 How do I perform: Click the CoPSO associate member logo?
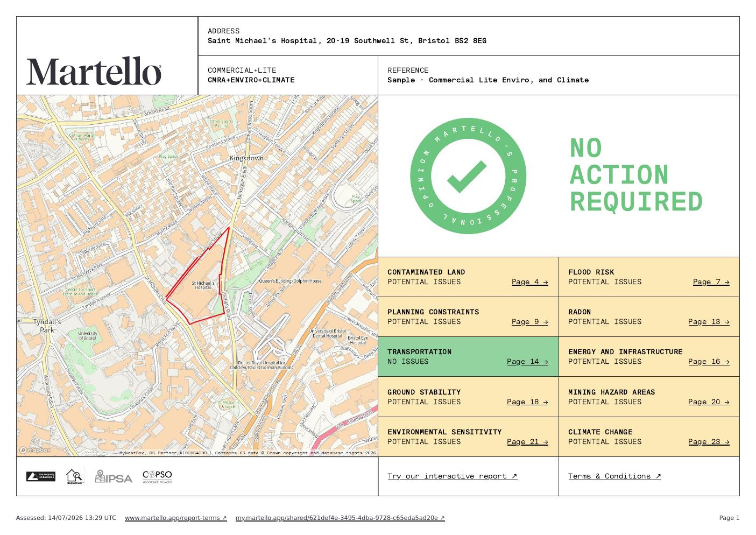coord(157,477)
